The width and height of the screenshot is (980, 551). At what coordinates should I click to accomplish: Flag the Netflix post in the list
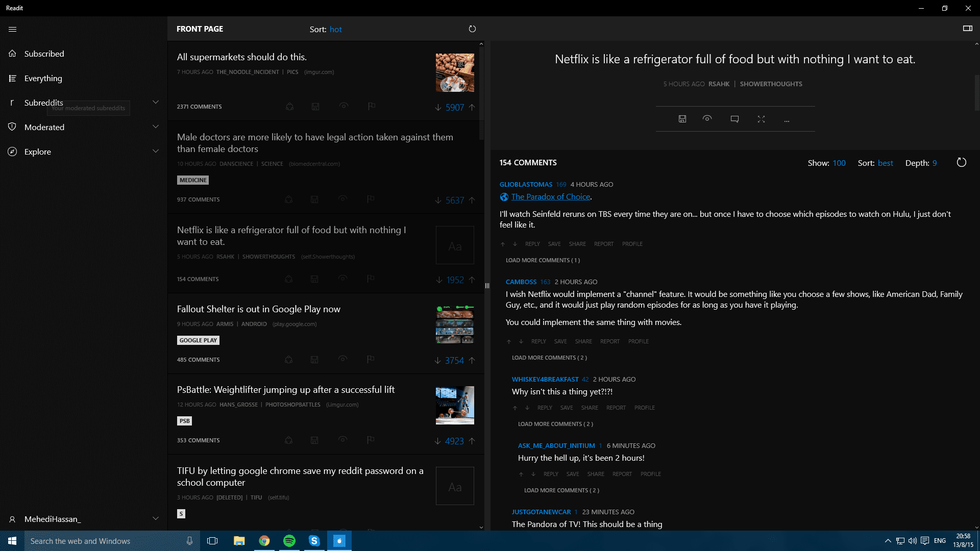371,279
